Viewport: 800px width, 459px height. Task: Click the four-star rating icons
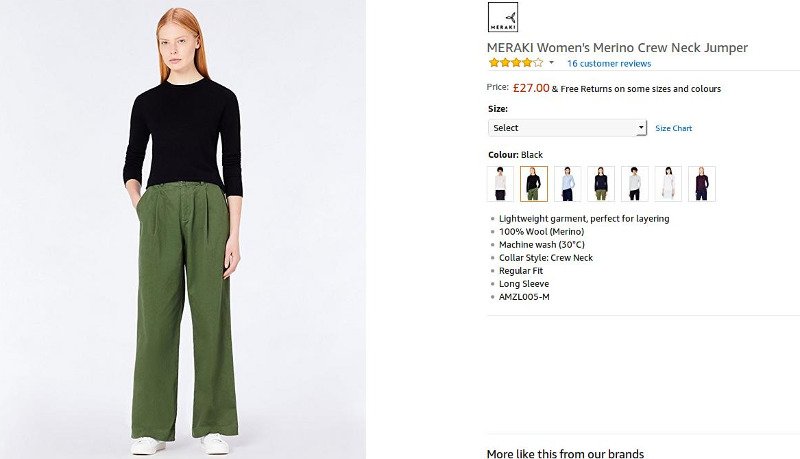point(515,63)
